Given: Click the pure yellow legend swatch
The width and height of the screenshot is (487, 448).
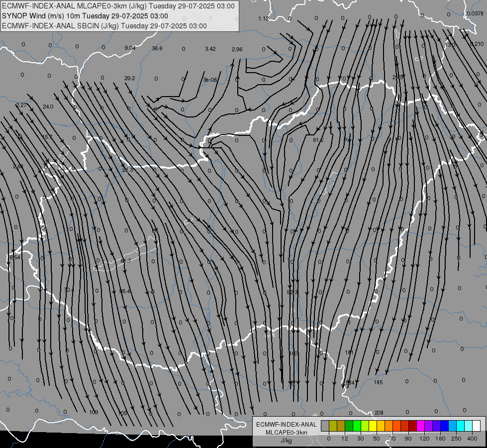Looking at the screenshot, I should 373,426.
